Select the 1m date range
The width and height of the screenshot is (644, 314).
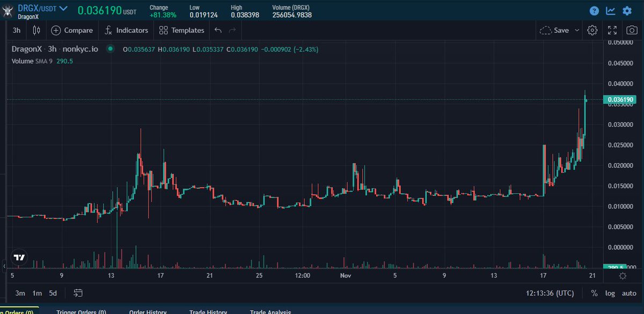[37, 293]
